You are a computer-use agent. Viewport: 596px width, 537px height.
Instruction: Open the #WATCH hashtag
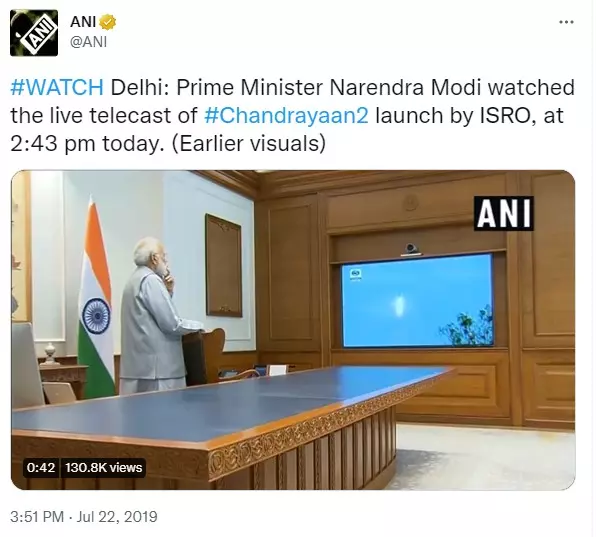57,87
